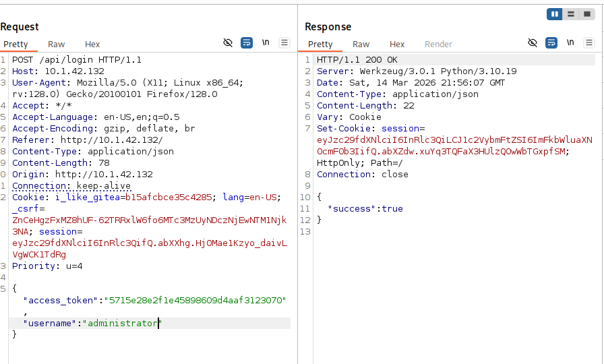Select the Request Pretty tab
The width and height of the screenshot is (604, 364).
coord(16,44)
